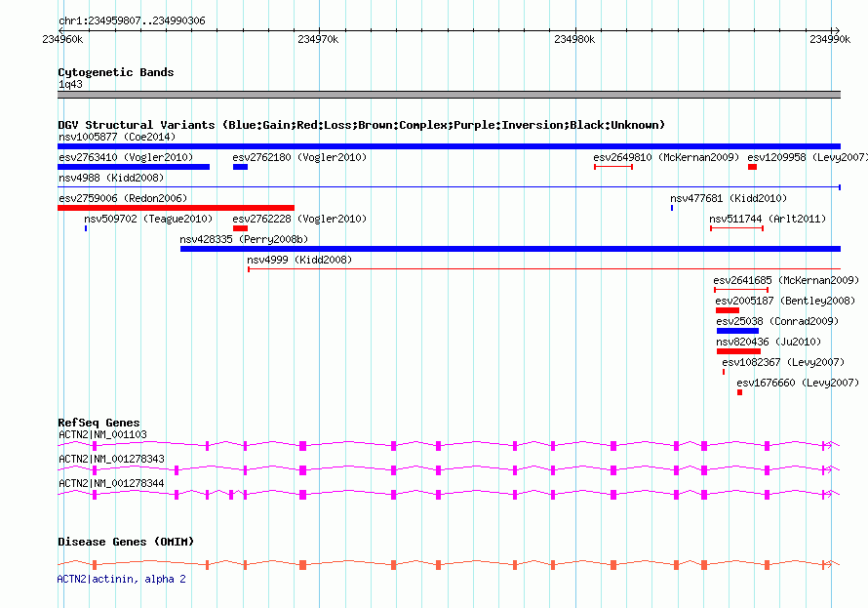The image size is (868, 608).
Task: Click the esv1082367 (Levy2007) label
Action: (783, 362)
